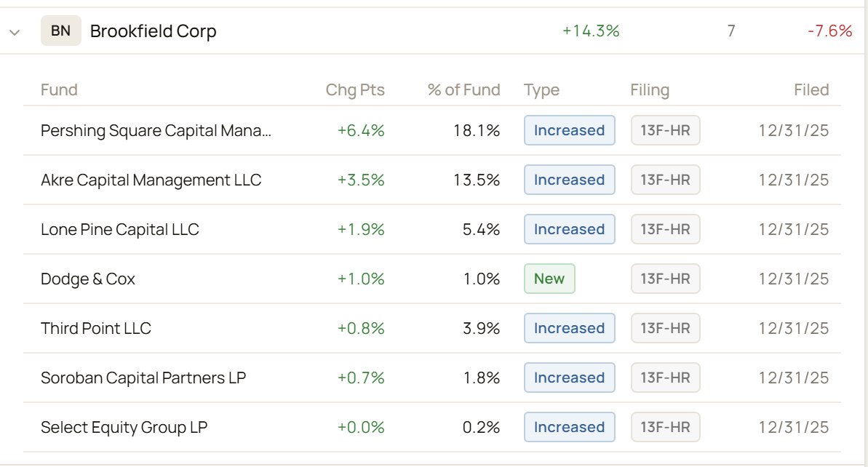Sort by the Fund column header
The height and width of the screenshot is (467, 868).
click(59, 89)
